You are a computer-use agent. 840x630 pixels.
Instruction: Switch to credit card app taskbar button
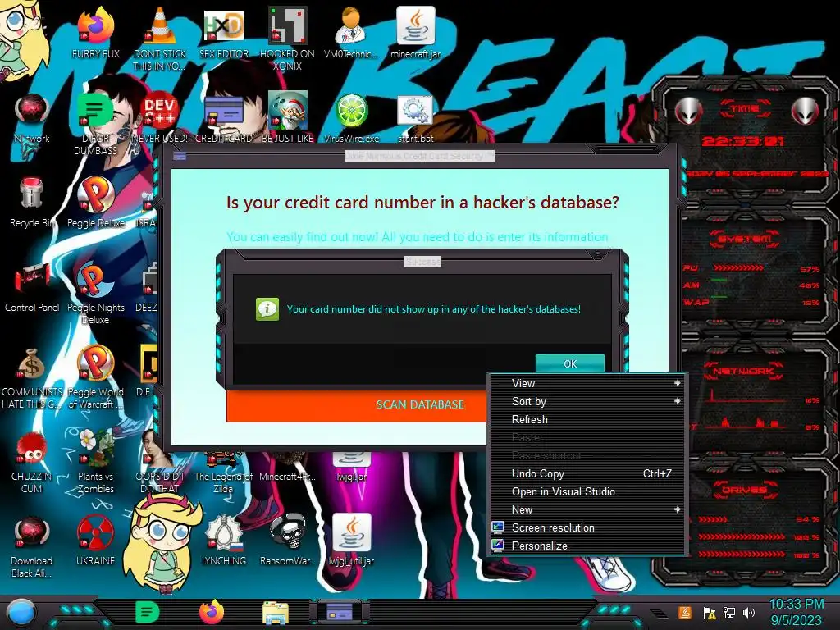(339, 612)
